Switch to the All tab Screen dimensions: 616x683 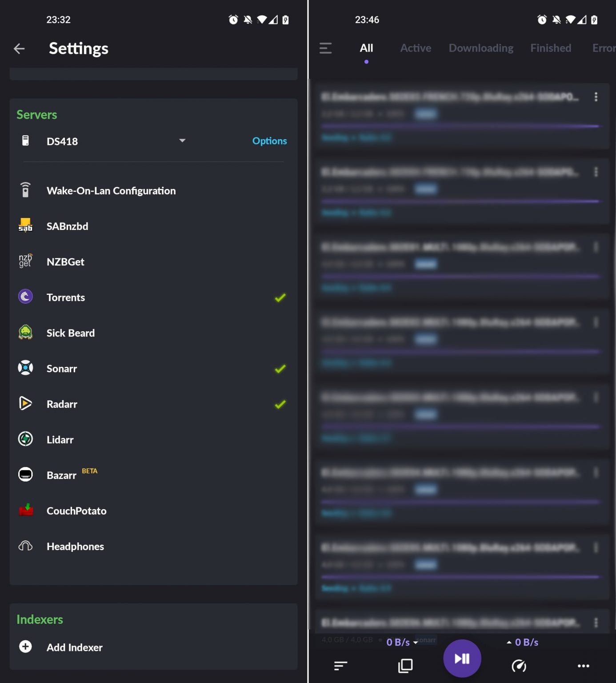[x=366, y=48]
